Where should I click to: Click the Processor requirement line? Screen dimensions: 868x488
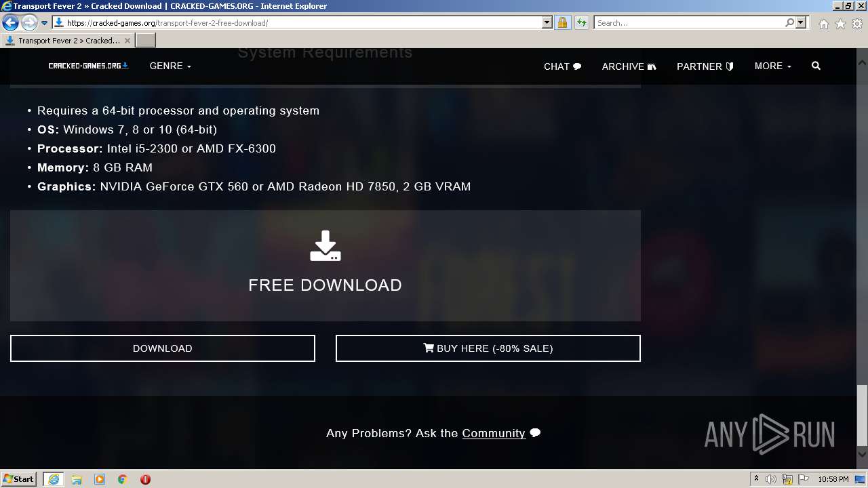(157, 148)
